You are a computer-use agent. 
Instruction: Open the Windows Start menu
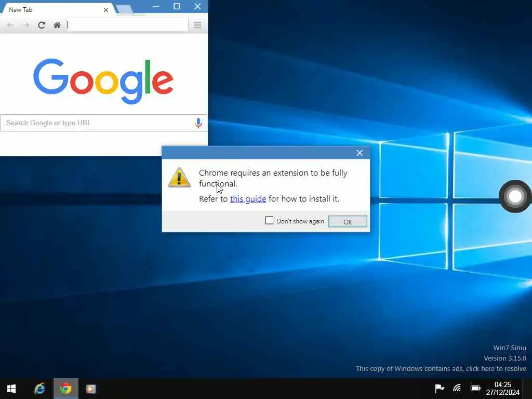coord(11,389)
